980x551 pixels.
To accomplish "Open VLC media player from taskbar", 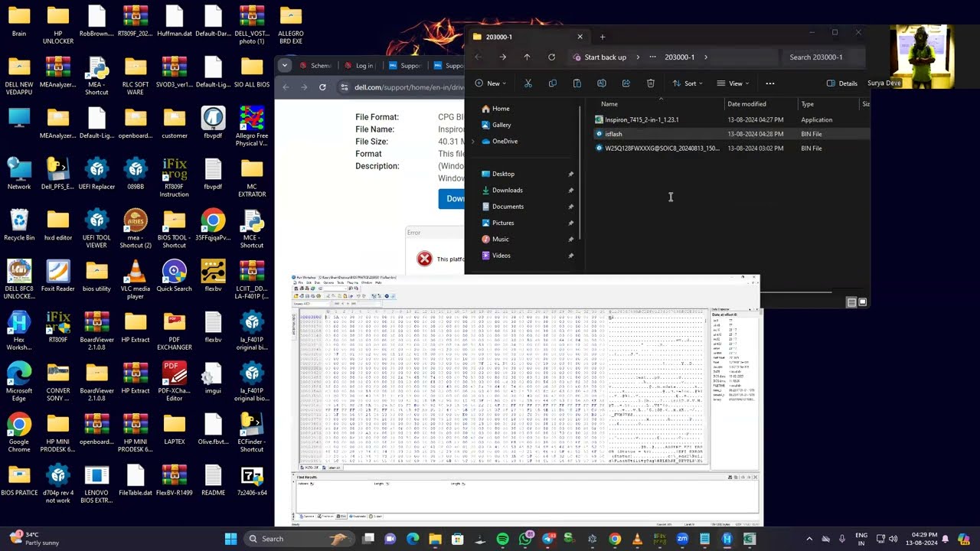I will 637,539.
